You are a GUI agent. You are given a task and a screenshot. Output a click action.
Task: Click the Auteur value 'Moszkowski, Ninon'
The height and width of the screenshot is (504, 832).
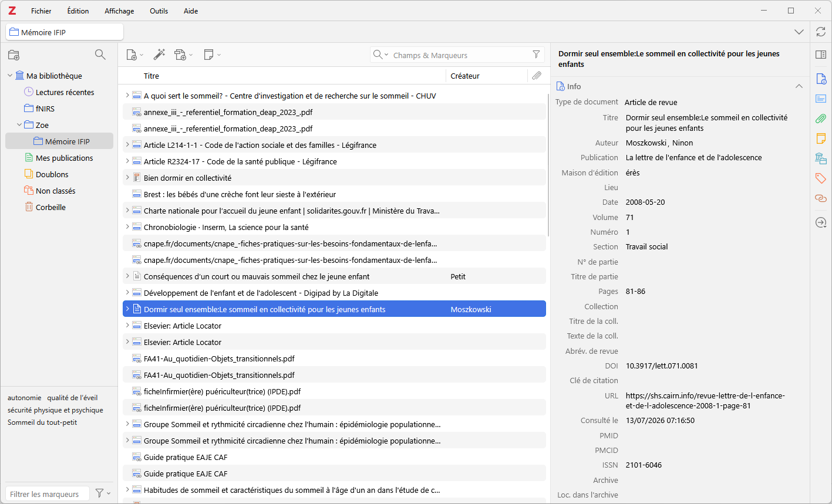659,143
